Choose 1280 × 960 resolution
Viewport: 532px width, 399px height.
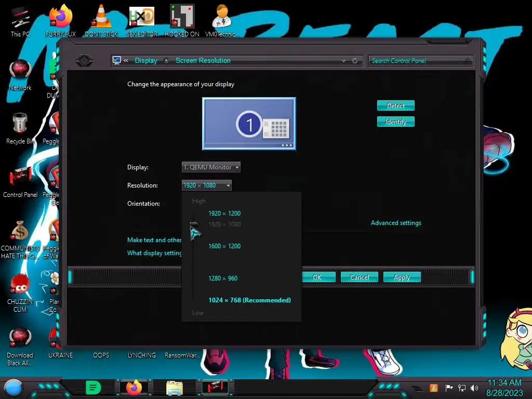pyautogui.click(x=223, y=278)
